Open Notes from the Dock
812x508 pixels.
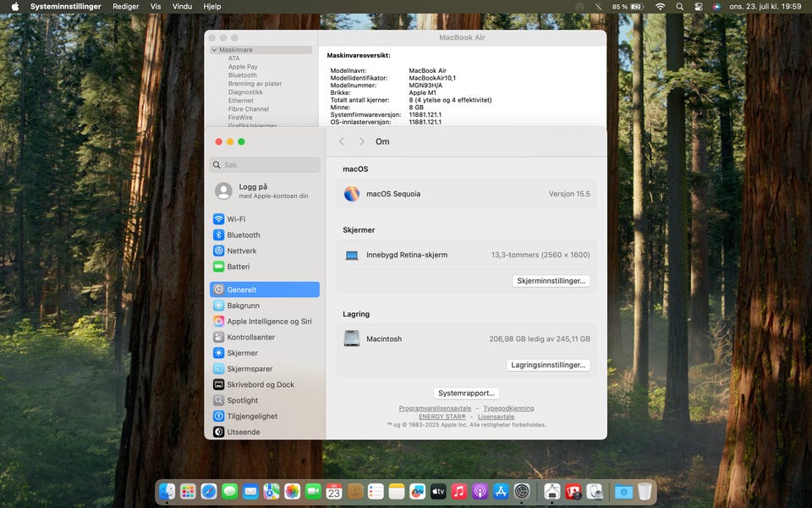397,491
